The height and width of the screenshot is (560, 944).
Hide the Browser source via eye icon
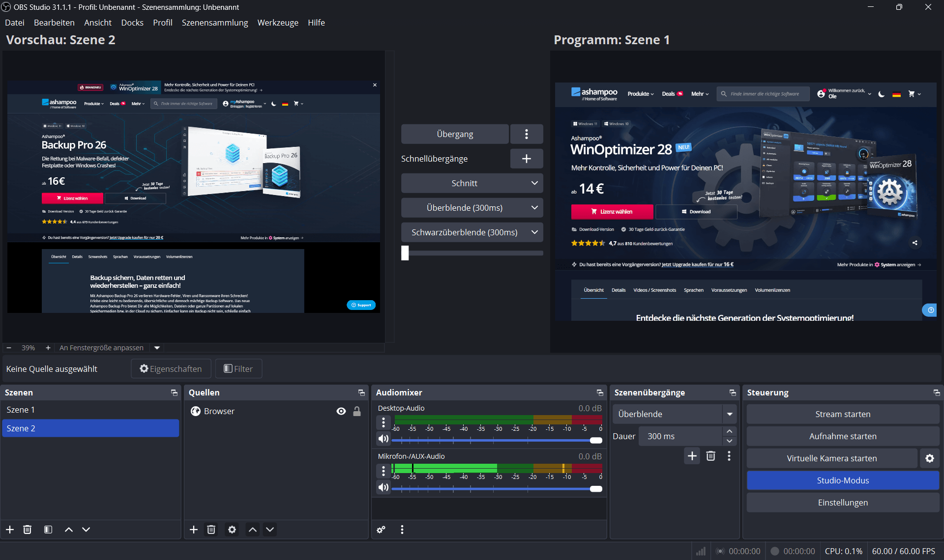(x=341, y=411)
